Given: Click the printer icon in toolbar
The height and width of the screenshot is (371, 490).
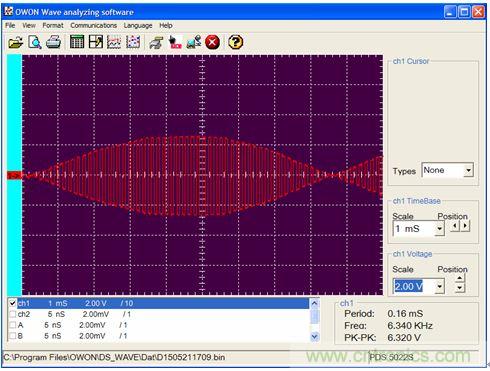Looking at the screenshot, I should point(53,42).
